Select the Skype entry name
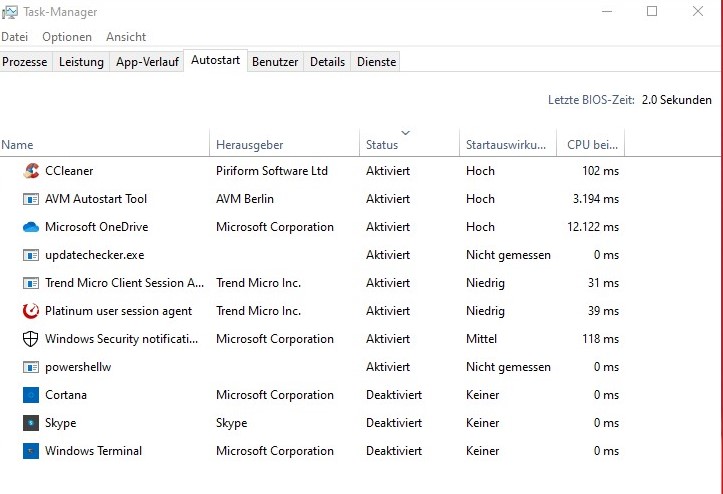The width and height of the screenshot is (723, 494). point(60,423)
